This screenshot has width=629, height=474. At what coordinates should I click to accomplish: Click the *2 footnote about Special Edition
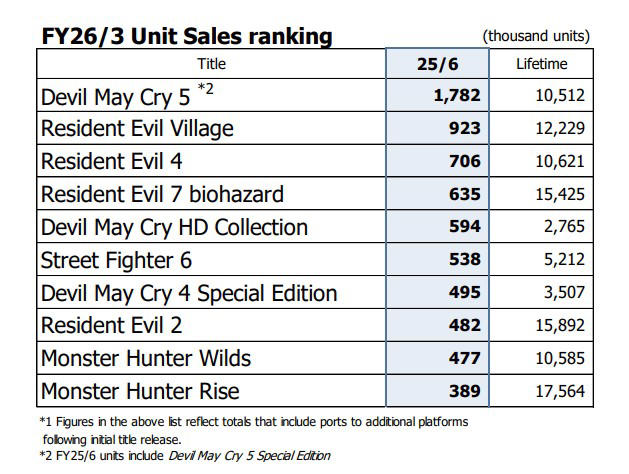click(185, 456)
